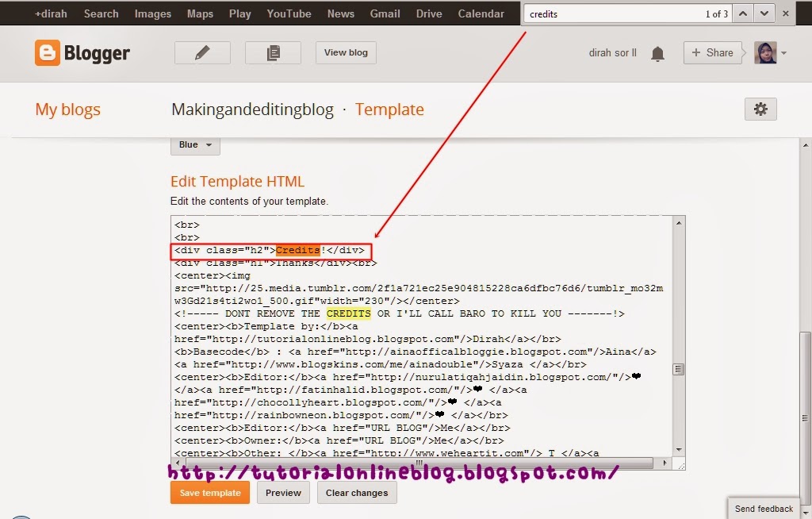Click the page scrollbar thumb
The width and height of the screenshot is (812, 519).
[x=806, y=418]
